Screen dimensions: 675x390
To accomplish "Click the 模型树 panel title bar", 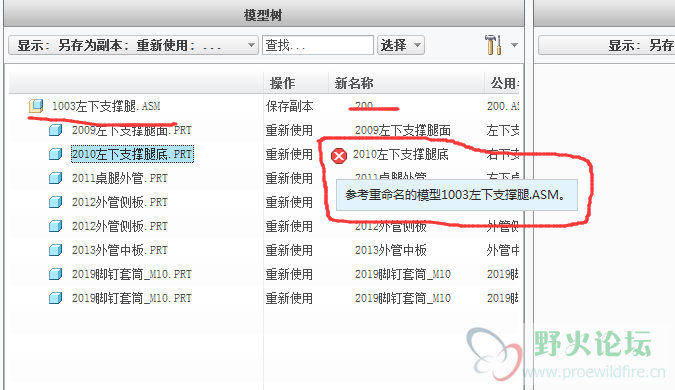I will 263,15.
